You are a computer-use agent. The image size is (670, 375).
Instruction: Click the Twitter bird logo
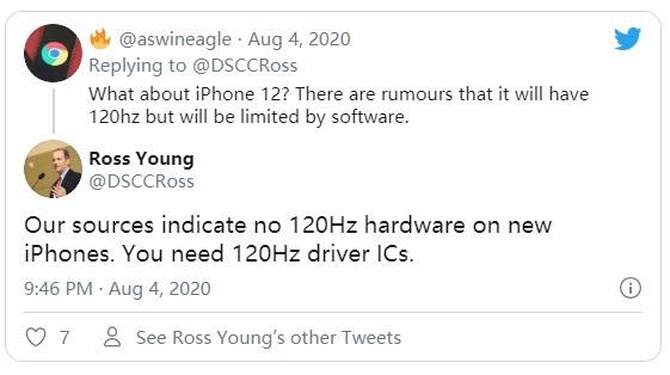pyautogui.click(x=627, y=38)
